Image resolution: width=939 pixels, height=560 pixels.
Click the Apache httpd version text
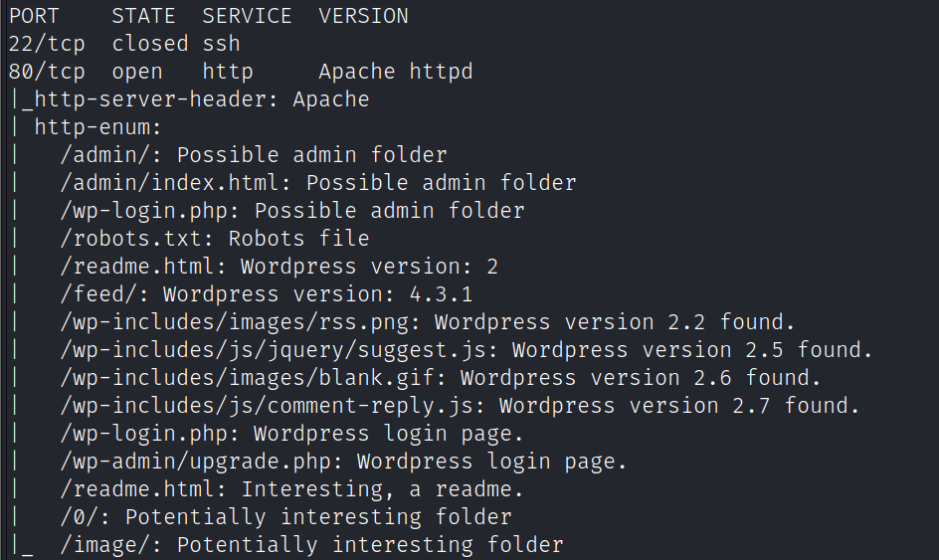tap(395, 72)
